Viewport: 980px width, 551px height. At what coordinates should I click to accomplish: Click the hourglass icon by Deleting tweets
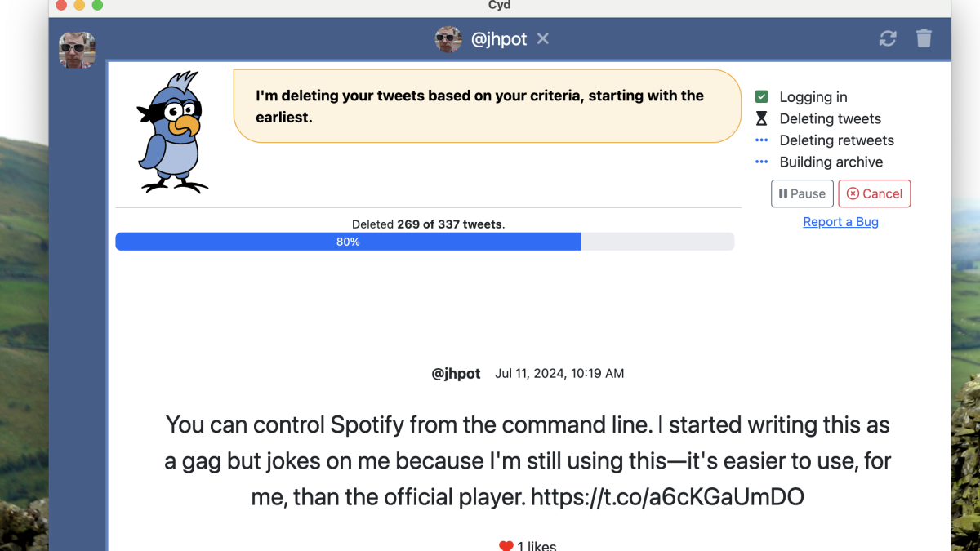click(761, 118)
